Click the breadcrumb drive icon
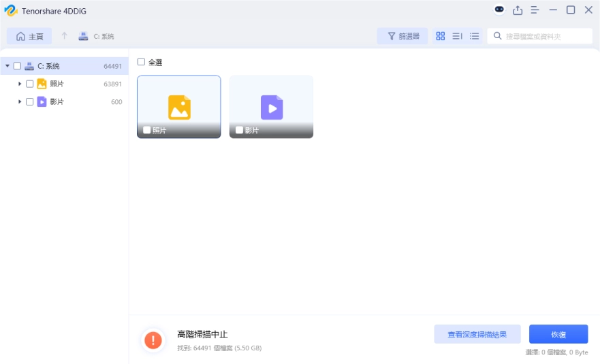 [83, 36]
